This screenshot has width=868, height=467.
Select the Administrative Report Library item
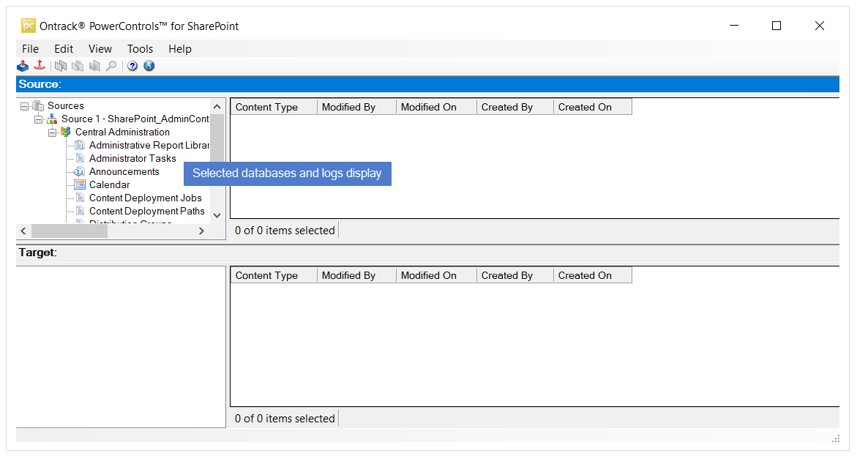[x=149, y=145]
